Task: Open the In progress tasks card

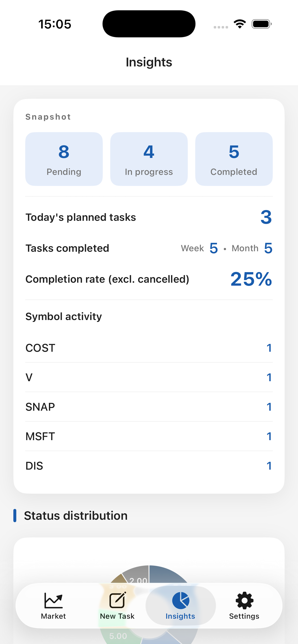Action: pos(149,159)
